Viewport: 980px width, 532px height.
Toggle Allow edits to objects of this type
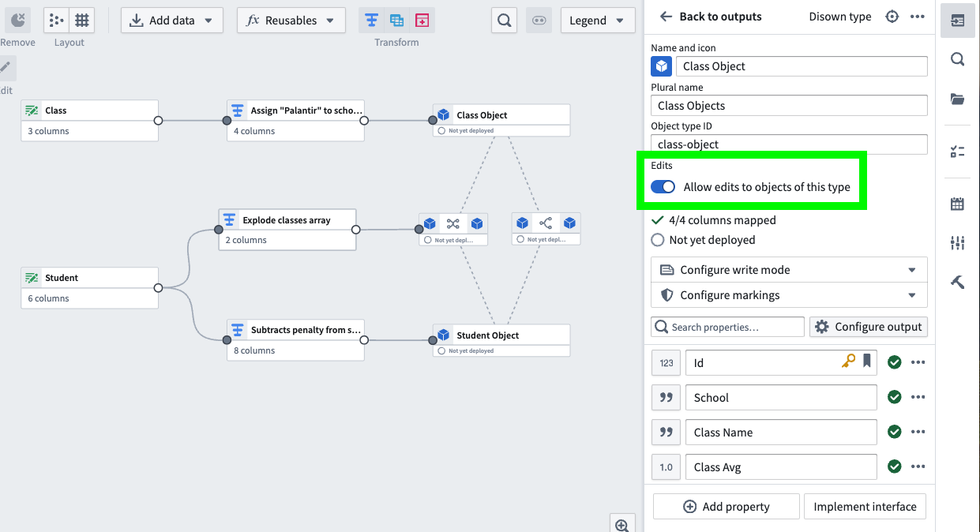point(663,187)
